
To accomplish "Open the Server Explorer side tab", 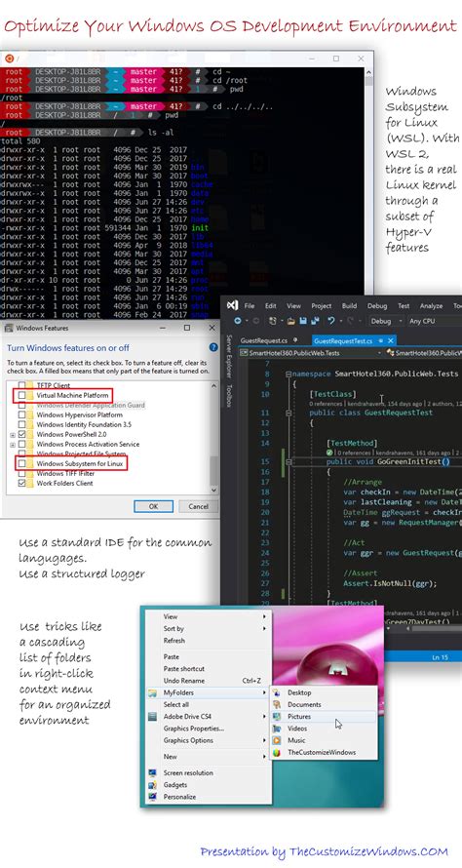I will (x=227, y=357).
